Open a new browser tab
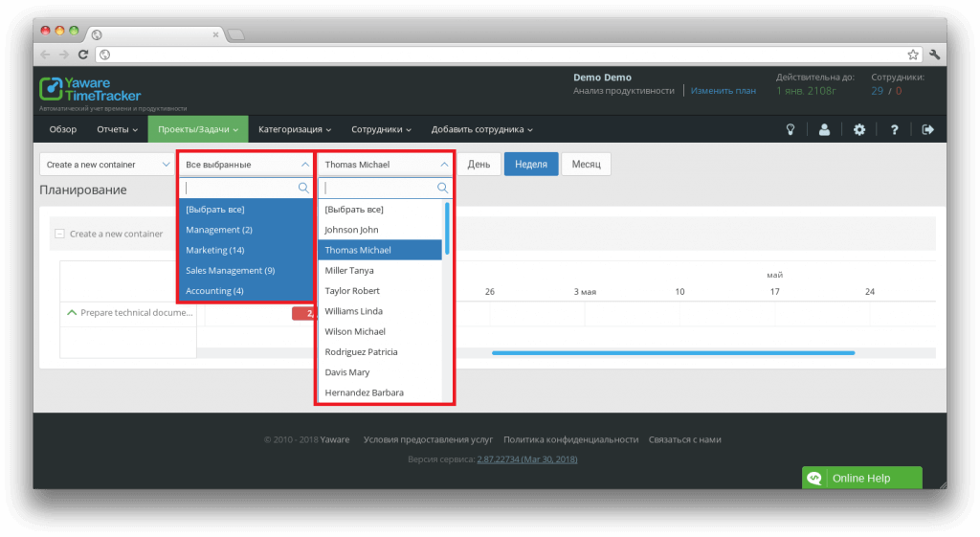980x537 pixels. pos(236,34)
